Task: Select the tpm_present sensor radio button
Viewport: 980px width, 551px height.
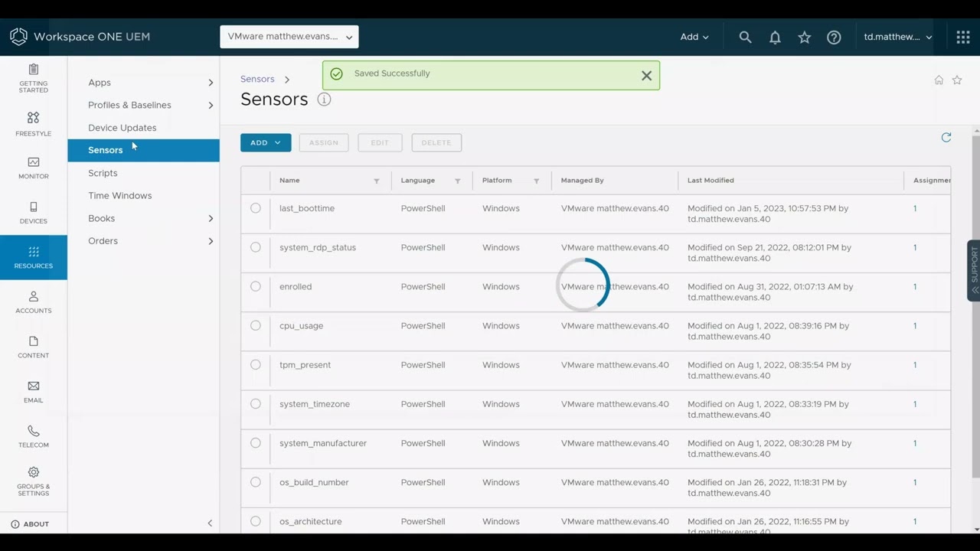Action: (x=256, y=364)
